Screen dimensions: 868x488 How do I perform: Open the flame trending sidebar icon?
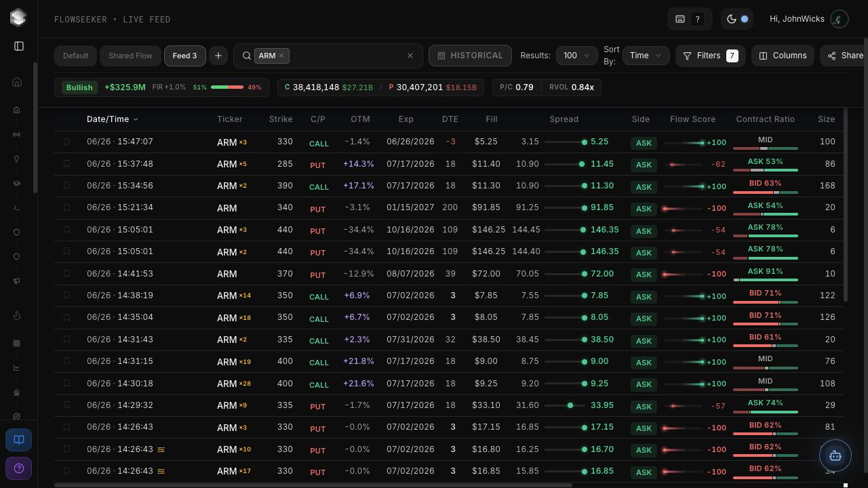pos(17,315)
